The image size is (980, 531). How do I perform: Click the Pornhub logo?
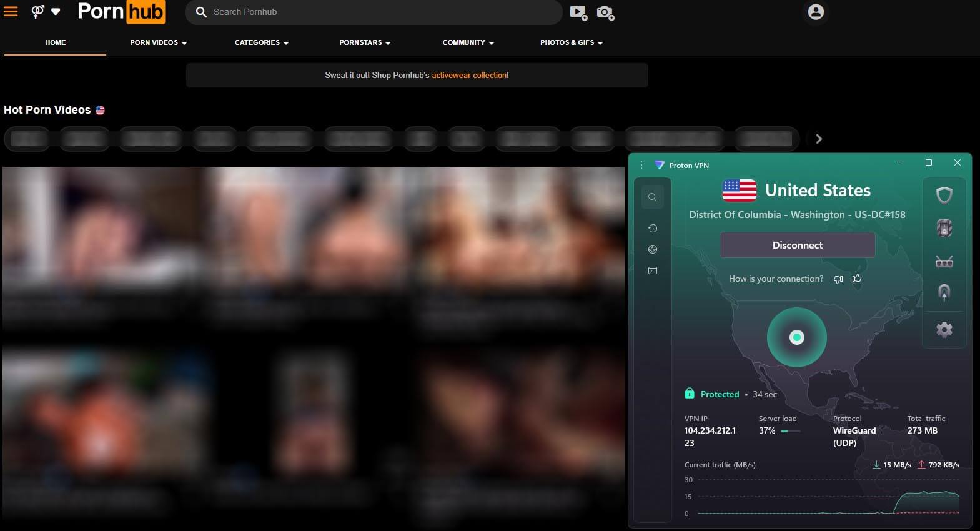(x=121, y=12)
